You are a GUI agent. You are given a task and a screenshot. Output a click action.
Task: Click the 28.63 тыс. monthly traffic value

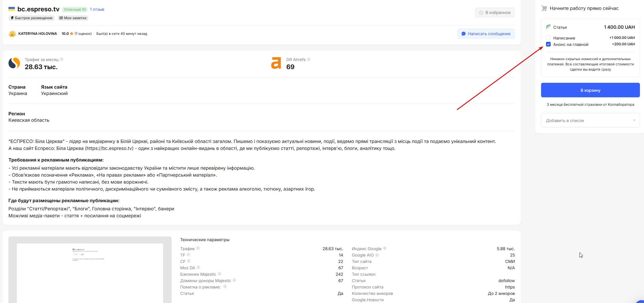coord(41,67)
